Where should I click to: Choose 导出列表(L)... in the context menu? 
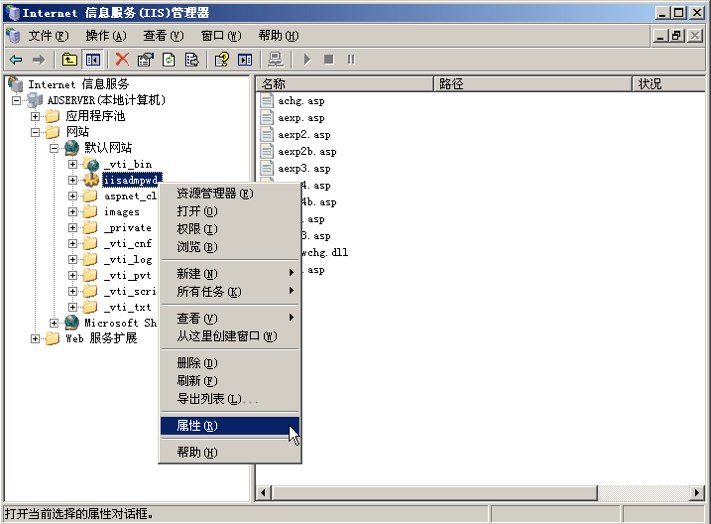click(230, 399)
